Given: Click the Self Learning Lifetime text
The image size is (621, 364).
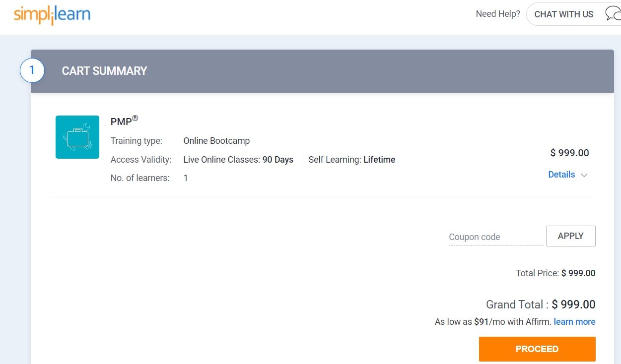Looking at the screenshot, I should [351, 160].
